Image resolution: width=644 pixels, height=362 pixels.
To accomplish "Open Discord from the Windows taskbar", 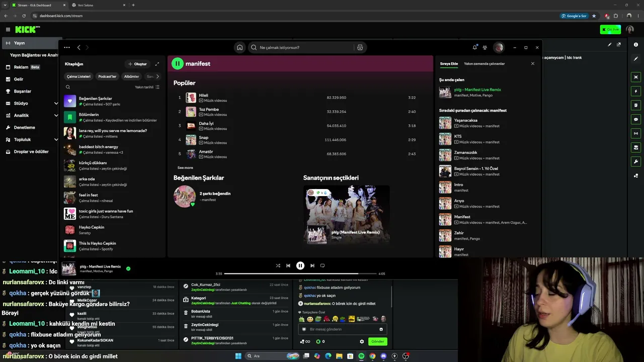I will [383, 356].
